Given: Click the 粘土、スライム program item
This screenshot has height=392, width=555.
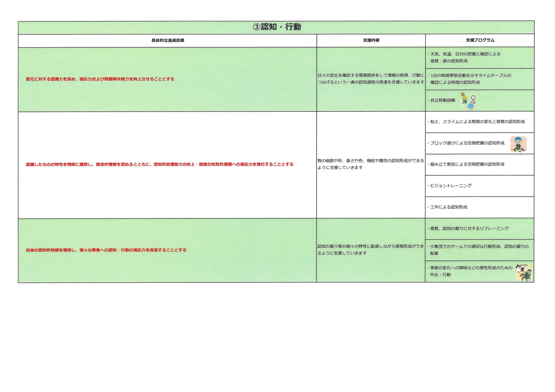Looking at the screenshot, I should 477,122.
